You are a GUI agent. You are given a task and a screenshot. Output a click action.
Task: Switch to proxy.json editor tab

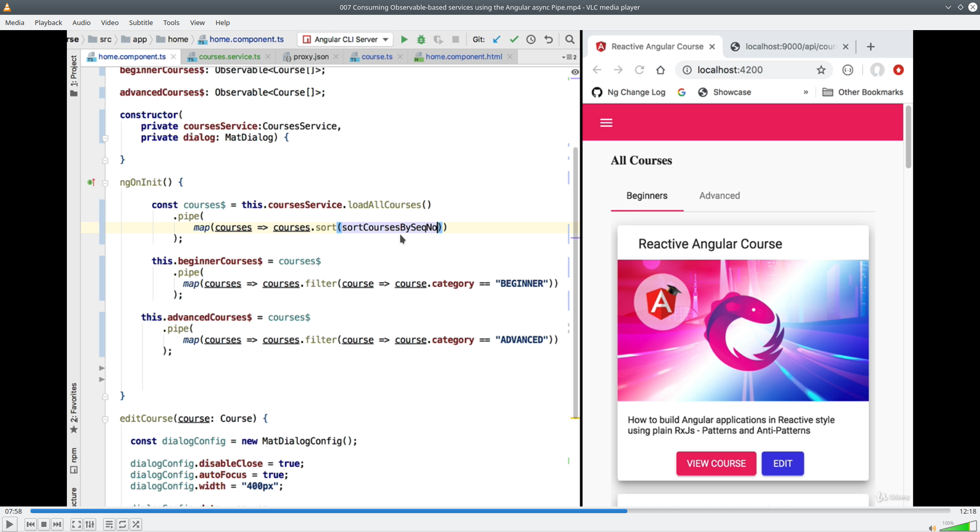point(311,57)
